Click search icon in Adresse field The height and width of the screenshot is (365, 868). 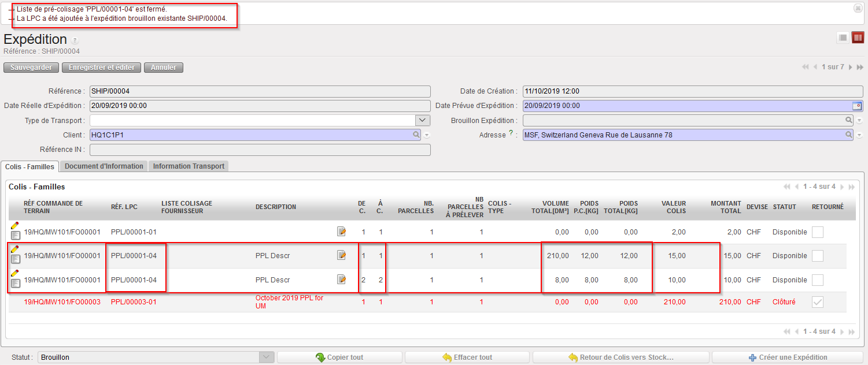click(x=849, y=135)
